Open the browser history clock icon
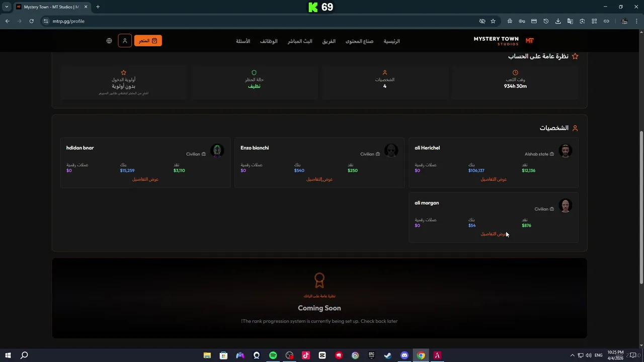Screen dimensions: 644x362 (546, 21)
